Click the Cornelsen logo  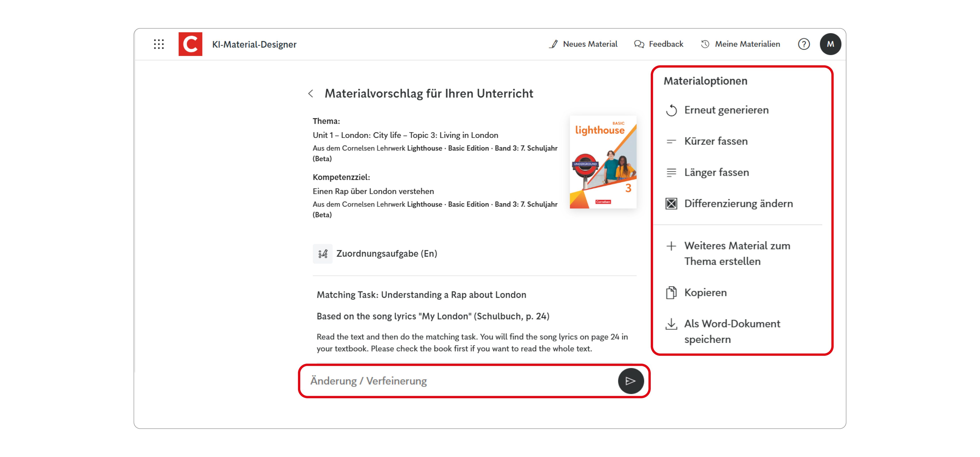pos(190,44)
